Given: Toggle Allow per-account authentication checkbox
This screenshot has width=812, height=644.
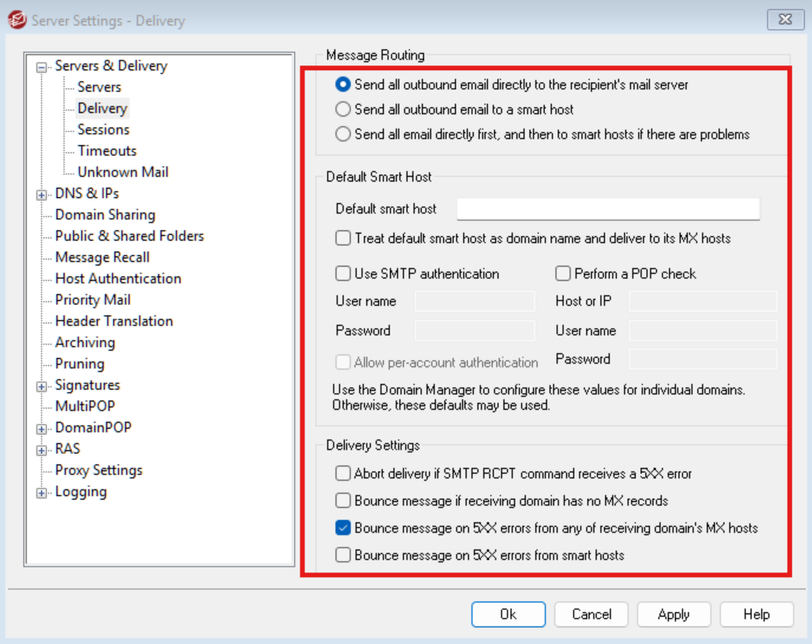Looking at the screenshot, I should (343, 363).
